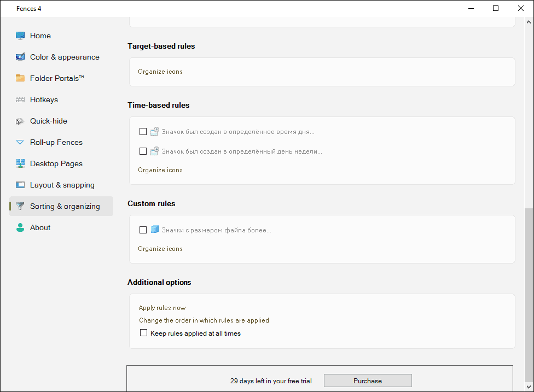Click the About person icon
The image size is (534, 392).
pos(20,227)
